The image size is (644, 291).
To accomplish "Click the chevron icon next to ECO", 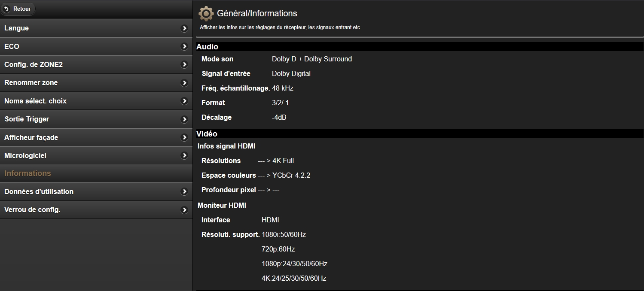I will [184, 46].
